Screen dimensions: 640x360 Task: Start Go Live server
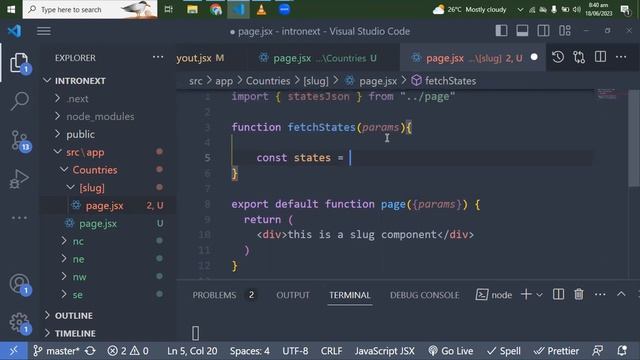[x=451, y=351]
